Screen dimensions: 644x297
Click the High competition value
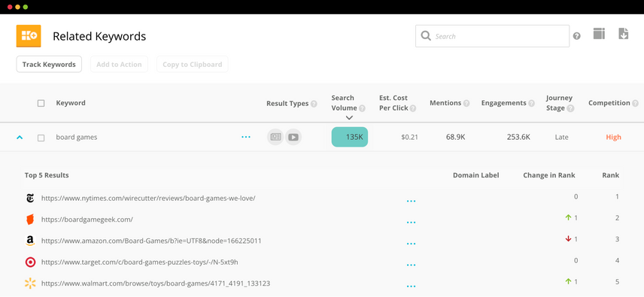point(613,137)
